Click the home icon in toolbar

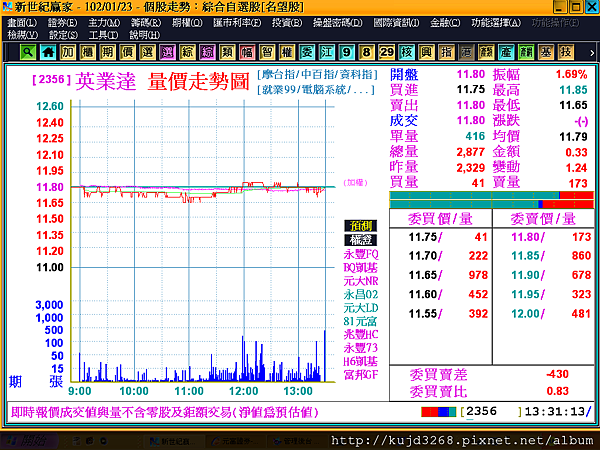(48, 52)
